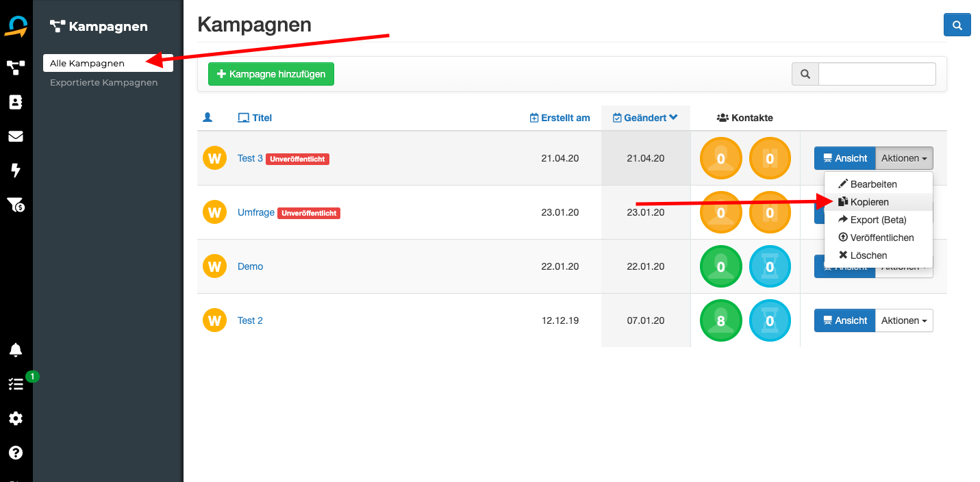Choose Bearbeiten from the actions menu
980x482 pixels.
click(879, 184)
